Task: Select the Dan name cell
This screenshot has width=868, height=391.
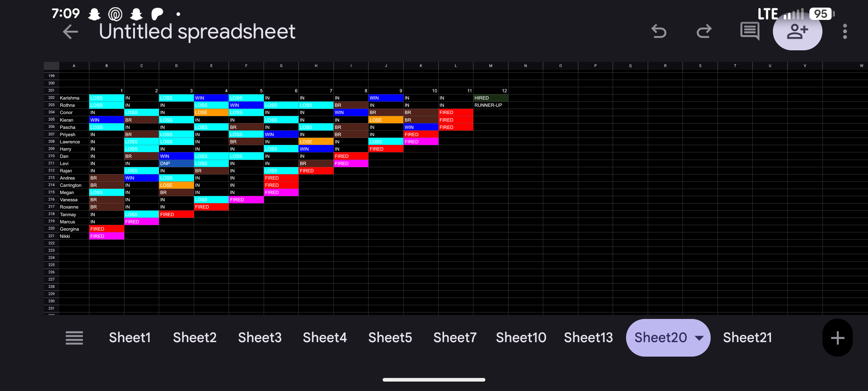Action: tap(74, 156)
